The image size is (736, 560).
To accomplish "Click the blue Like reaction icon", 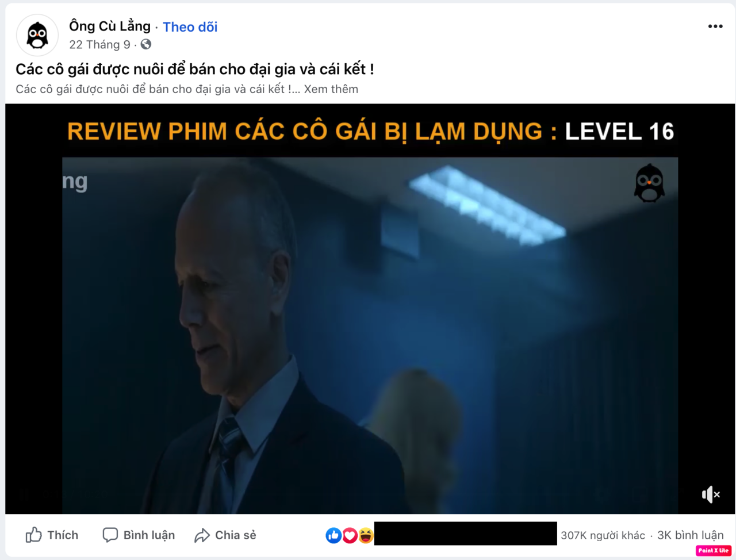I will (333, 535).
